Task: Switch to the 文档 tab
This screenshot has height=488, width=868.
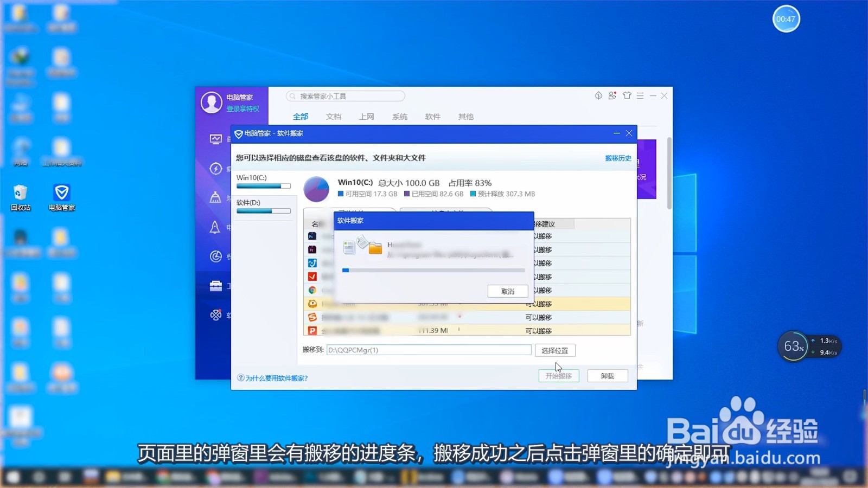Action: 334,117
